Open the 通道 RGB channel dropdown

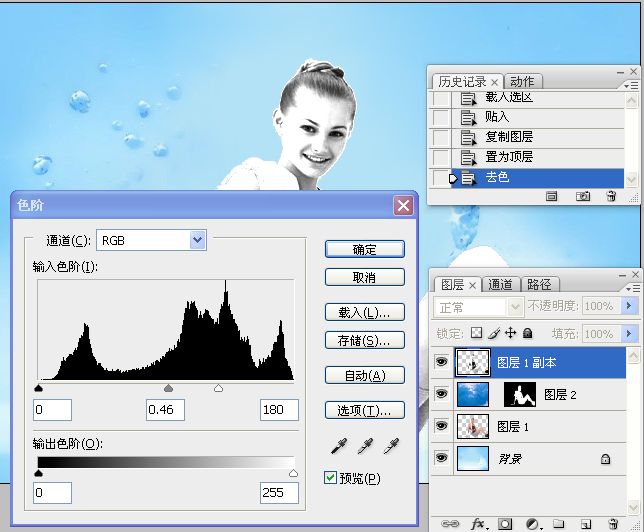tap(197, 240)
